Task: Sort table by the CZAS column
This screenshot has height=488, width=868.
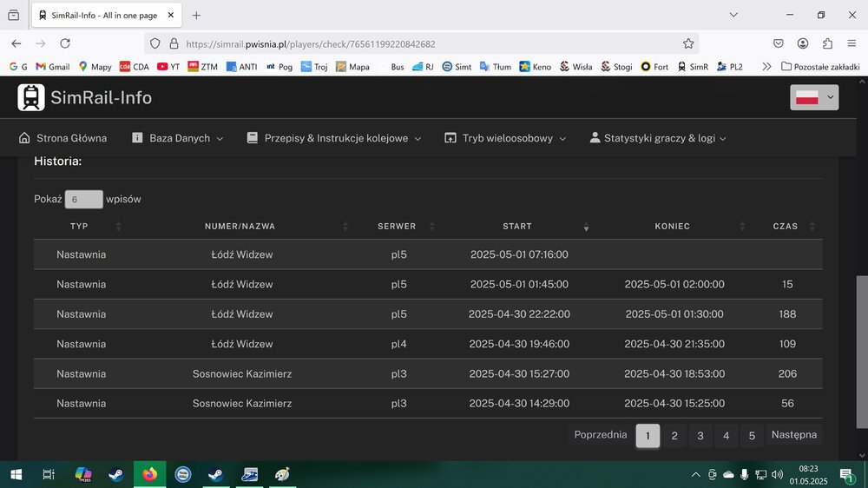Action: click(x=785, y=227)
